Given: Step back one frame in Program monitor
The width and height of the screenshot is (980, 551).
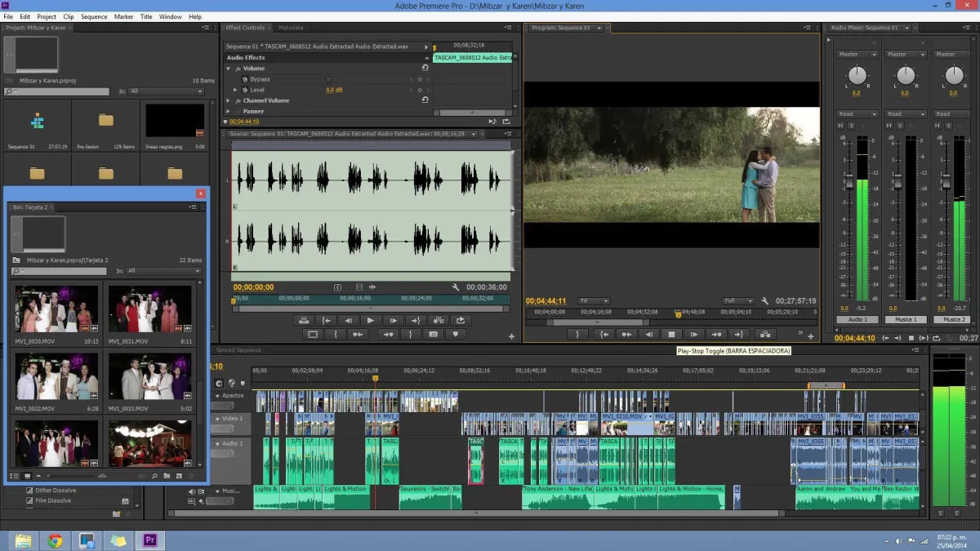Looking at the screenshot, I should (649, 334).
